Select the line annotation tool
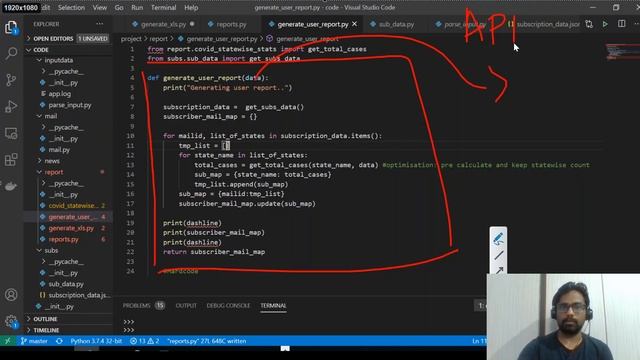 [x=498, y=256]
